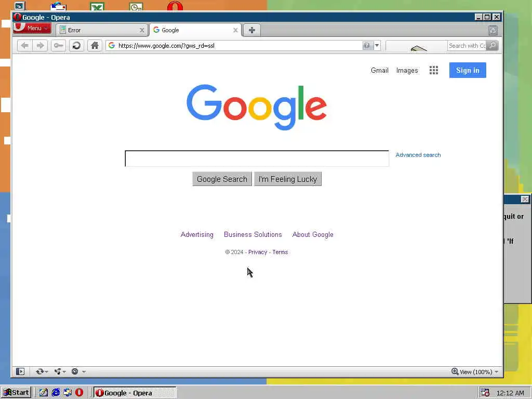
Task: Open the Advanced search link
Action: (x=418, y=155)
